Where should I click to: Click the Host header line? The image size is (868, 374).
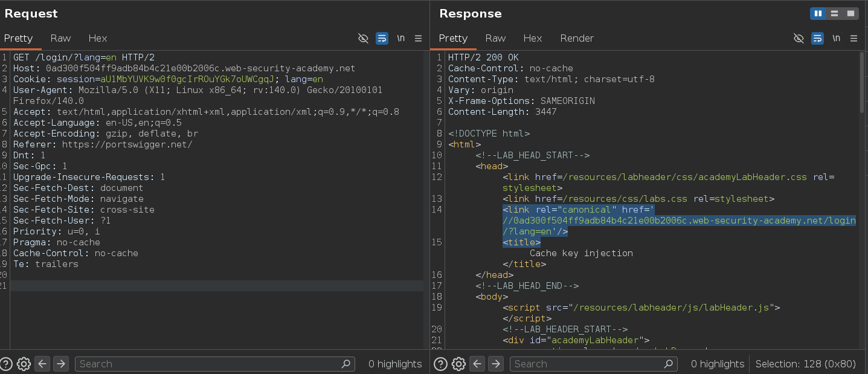[184, 68]
